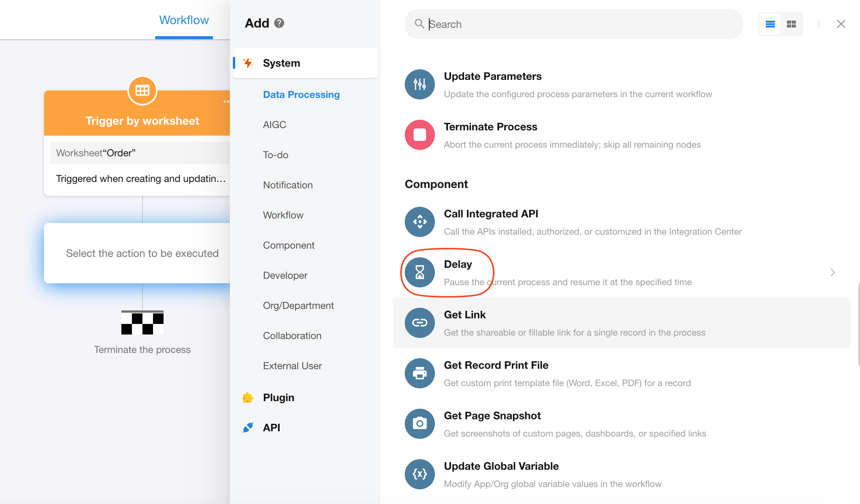Select the AIGC category

[274, 125]
